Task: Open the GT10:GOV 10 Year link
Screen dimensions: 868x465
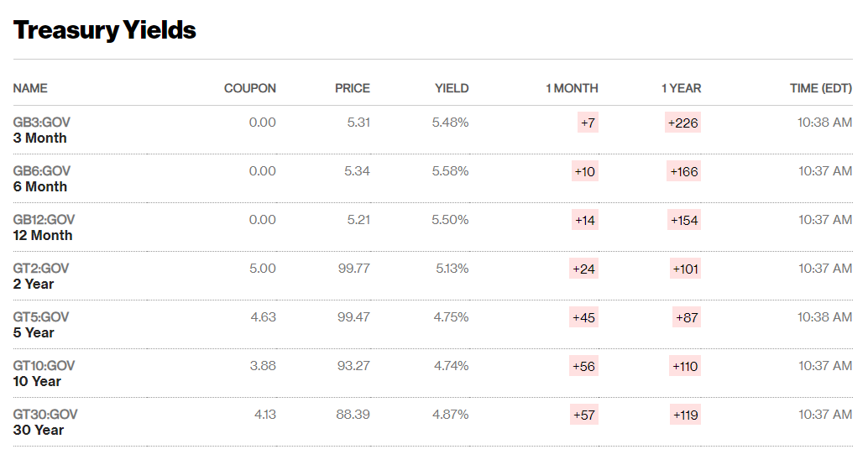Action: point(44,374)
